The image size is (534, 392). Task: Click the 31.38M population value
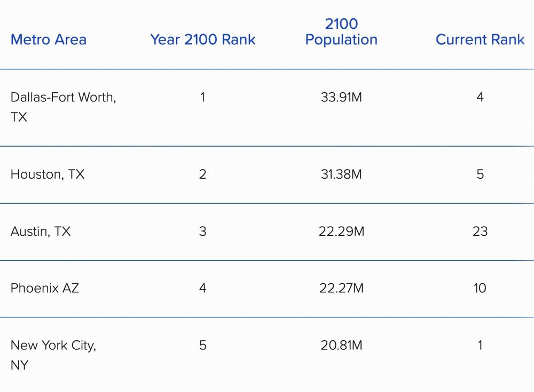341,174
